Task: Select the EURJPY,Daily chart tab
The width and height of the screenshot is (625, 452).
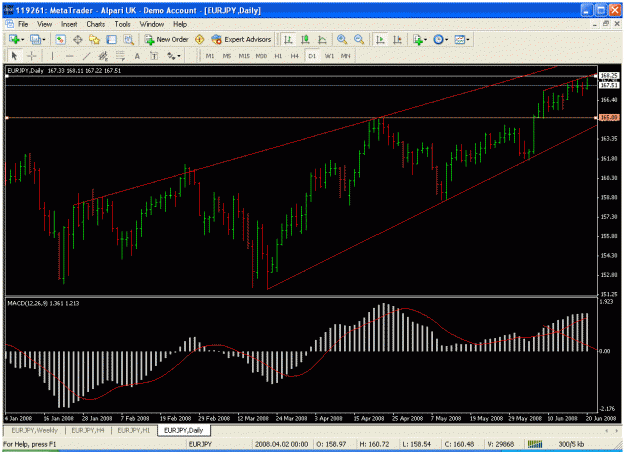Action: (x=183, y=430)
